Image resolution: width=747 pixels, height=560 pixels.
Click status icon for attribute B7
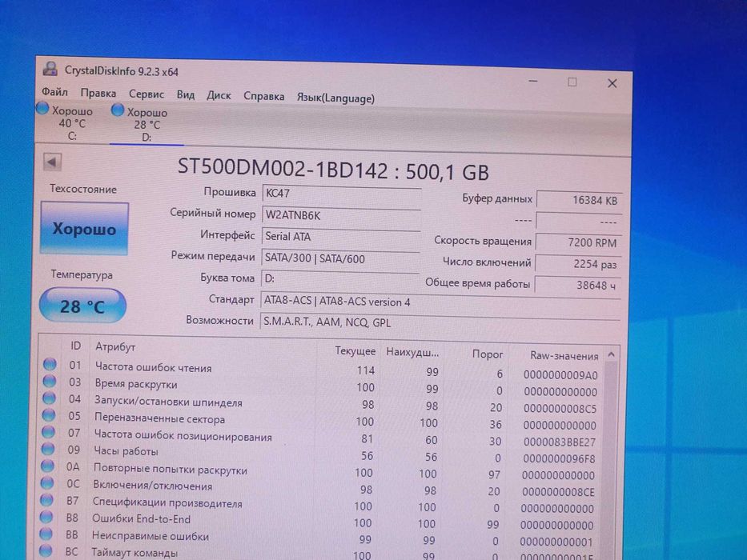46,499
